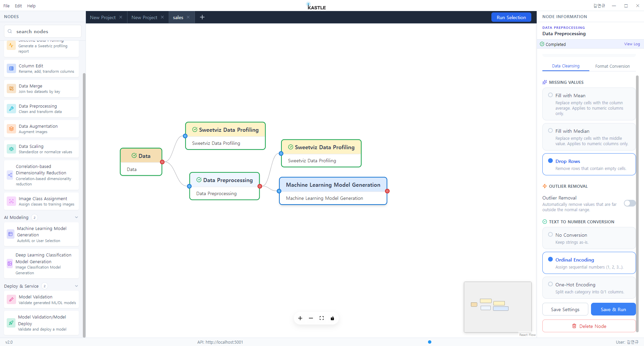Add a new project tab with the plus icon
Screen dimensions: 644x346
click(202, 17)
